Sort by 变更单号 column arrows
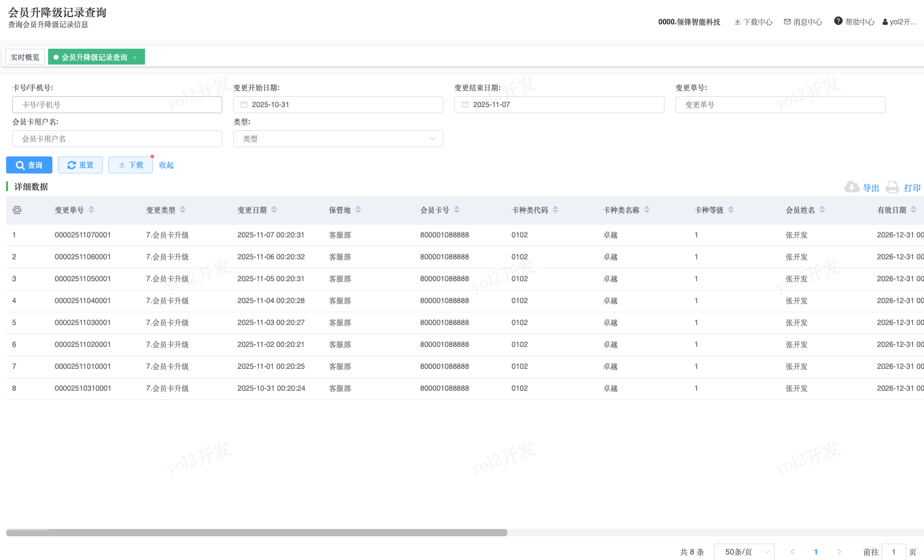 [91, 210]
